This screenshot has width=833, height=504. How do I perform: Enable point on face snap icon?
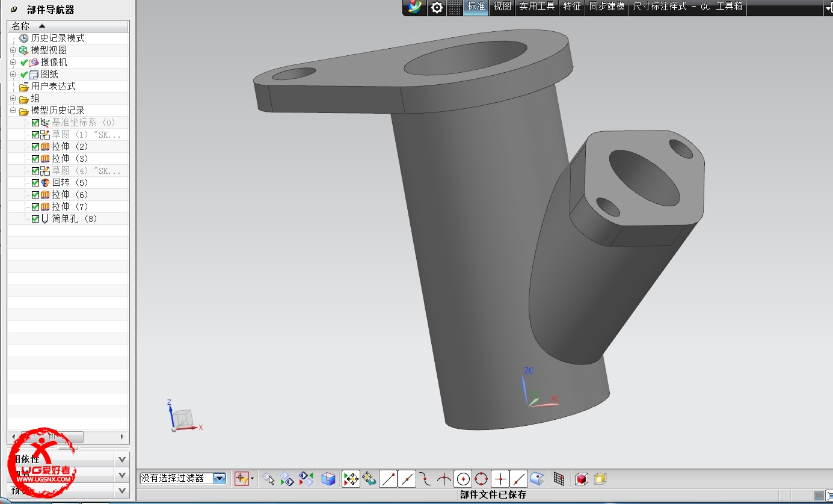(537, 479)
